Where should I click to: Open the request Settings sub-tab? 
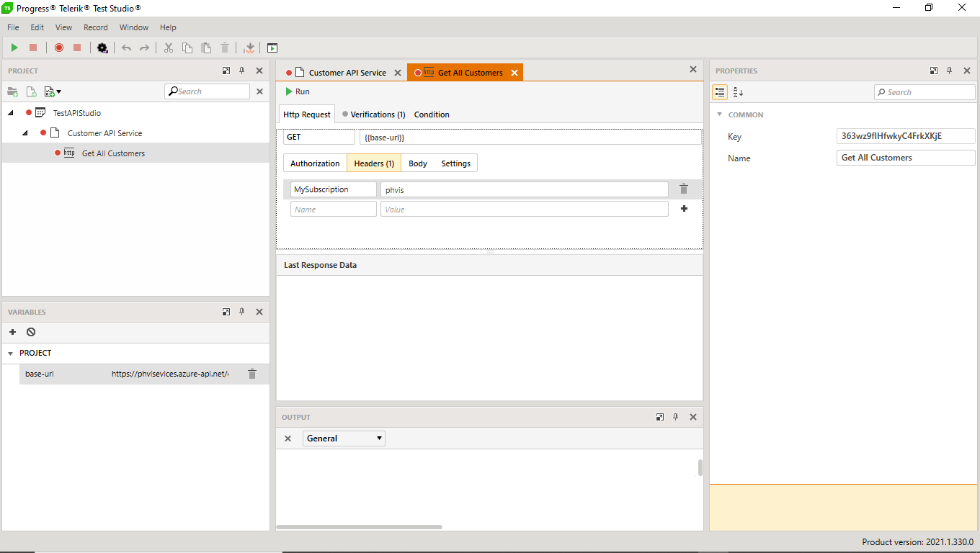pos(456,163)
